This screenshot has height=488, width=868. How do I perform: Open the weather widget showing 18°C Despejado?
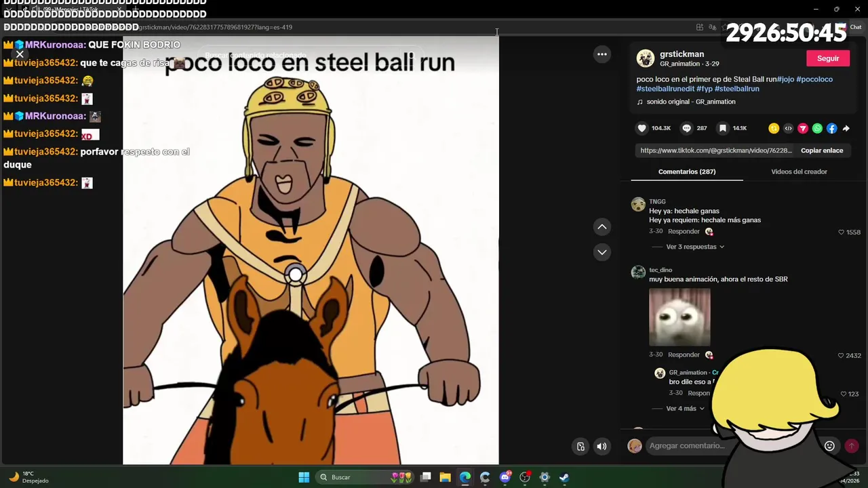(28, 477)
